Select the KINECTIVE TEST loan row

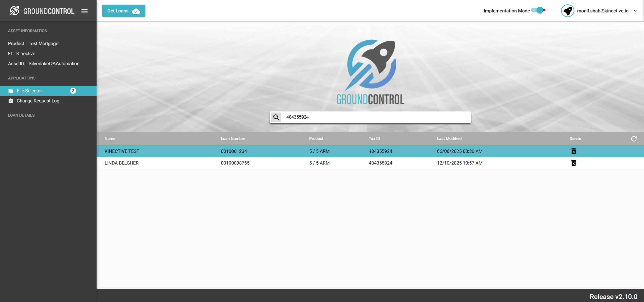point(122,151)
